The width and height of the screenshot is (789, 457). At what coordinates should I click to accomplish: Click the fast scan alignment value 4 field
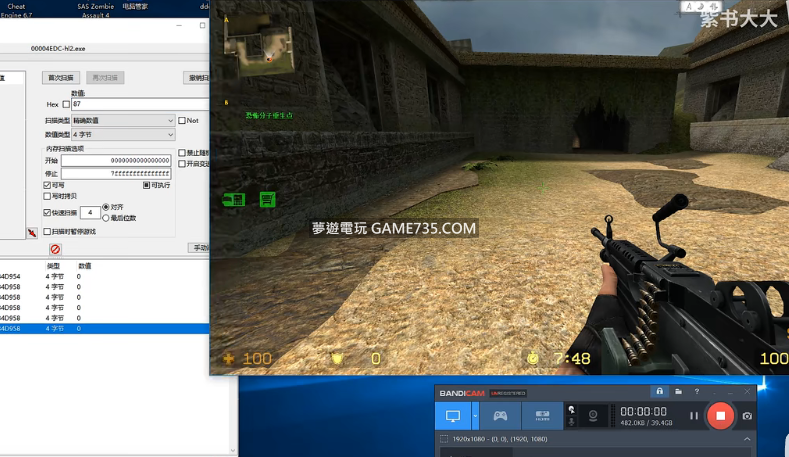90,212
